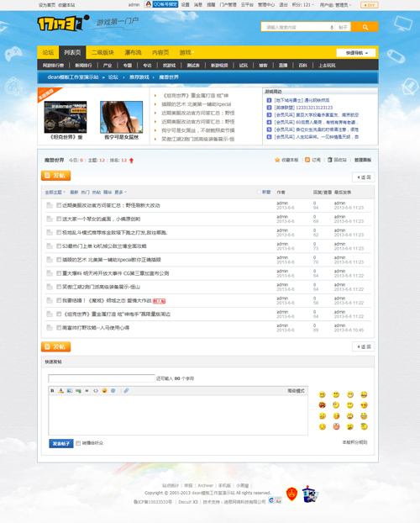Click the recycle bin trash icon
The width and height of the screenshot is (420, 523).
[329, 160]
